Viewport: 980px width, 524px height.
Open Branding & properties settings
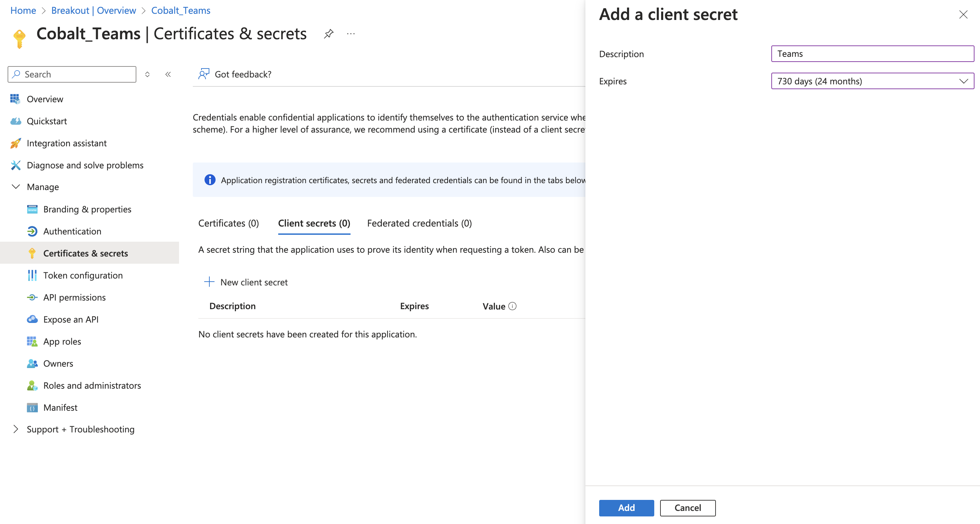tap(87, 209)
